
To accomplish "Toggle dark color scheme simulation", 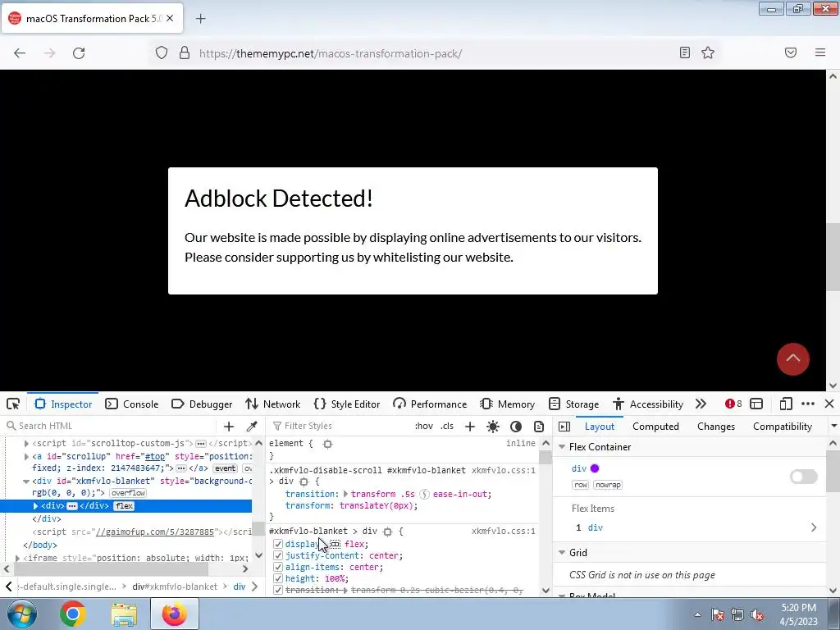I will pos(516,426).
